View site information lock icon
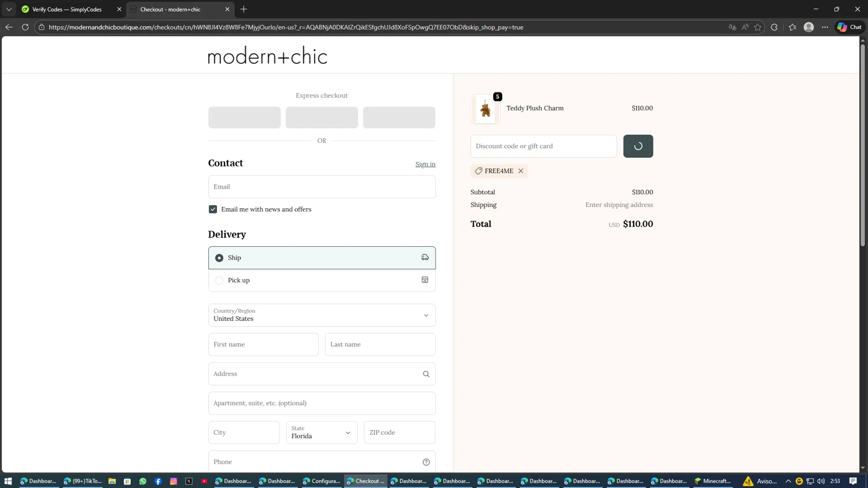868x488 pixels. (42, 27)
